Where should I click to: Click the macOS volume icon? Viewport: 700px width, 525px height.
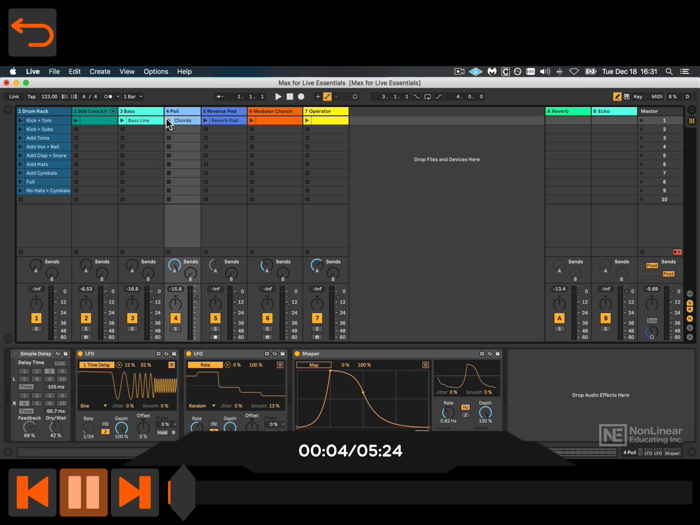545,71
